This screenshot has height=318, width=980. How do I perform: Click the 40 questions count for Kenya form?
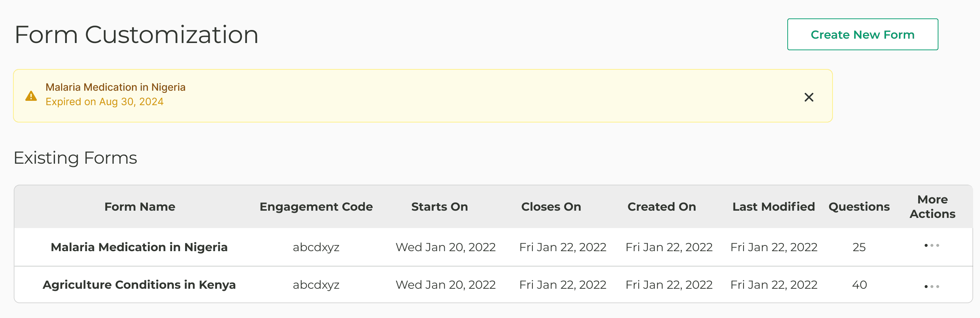(859, 284)
